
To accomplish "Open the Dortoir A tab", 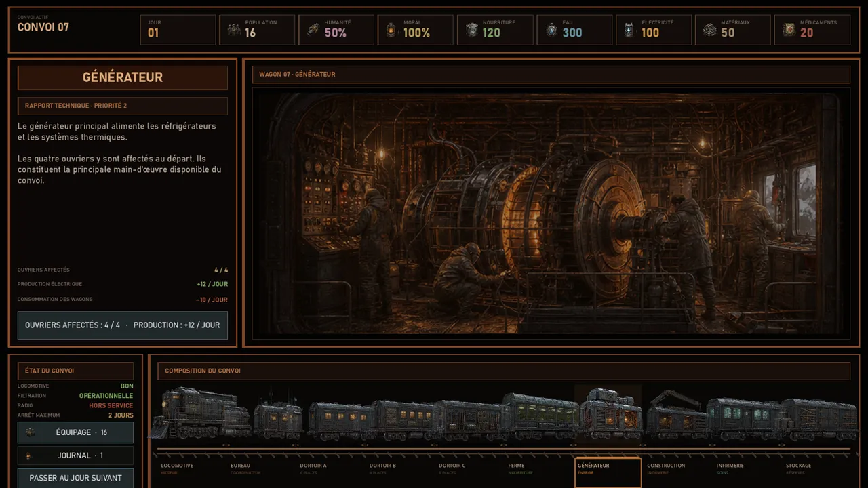I will 313,468.
